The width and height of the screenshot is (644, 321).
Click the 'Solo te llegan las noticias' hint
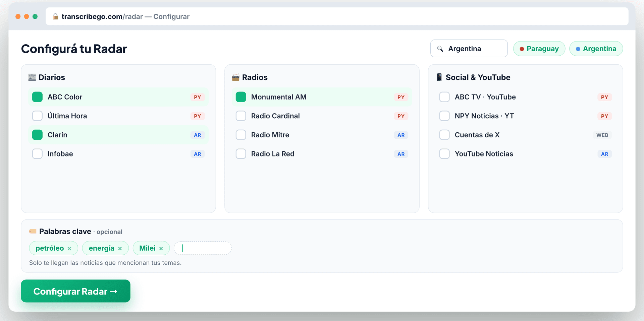[x=105, y=263]
